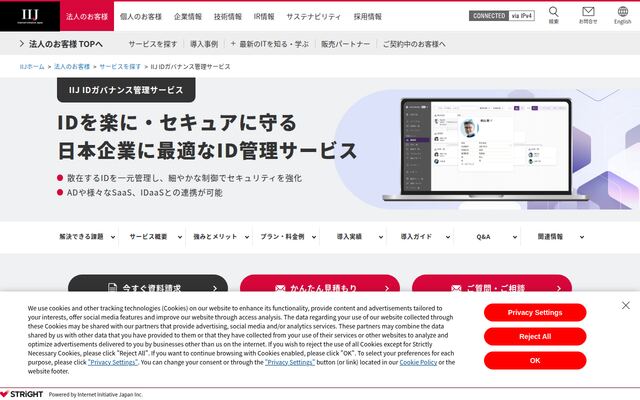Click Reject All cookies button
The width and height of the screenshot is (640, 400).
click(535, 337)
